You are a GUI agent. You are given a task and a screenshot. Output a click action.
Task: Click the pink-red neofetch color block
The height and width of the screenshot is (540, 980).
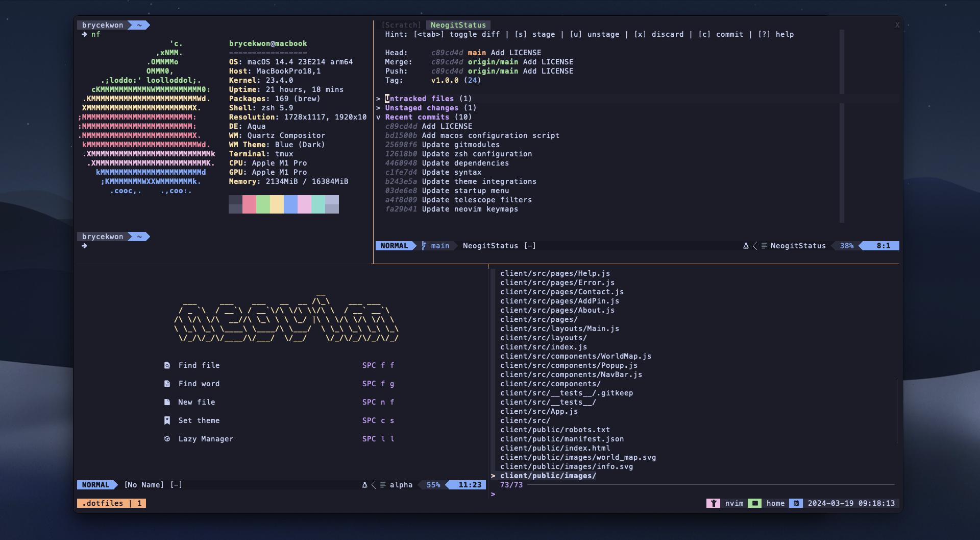click(249, 204)
